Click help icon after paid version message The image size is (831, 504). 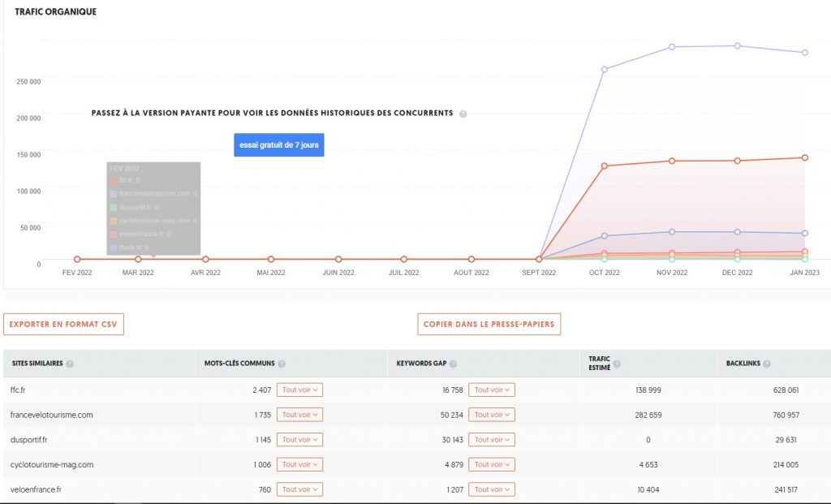463,114
